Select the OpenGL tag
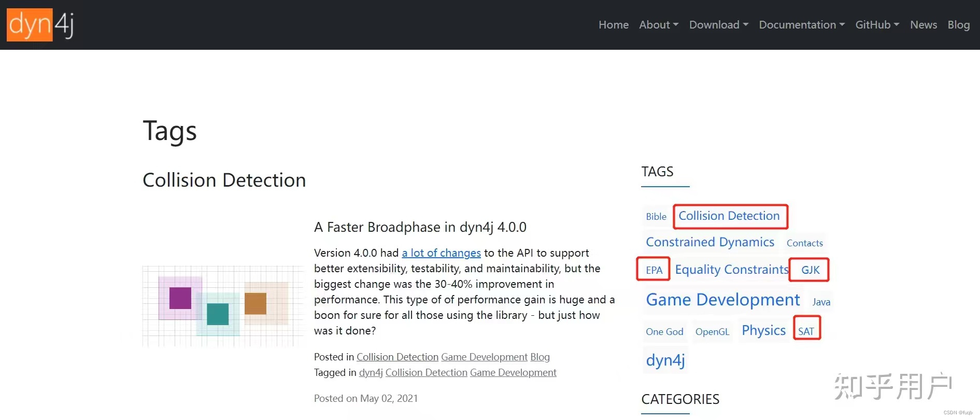980x420 pixels. [x=712, y=332]
